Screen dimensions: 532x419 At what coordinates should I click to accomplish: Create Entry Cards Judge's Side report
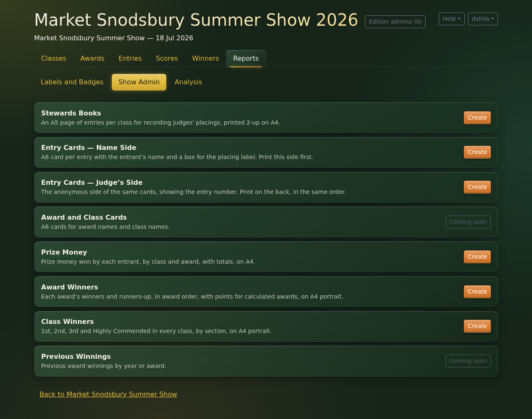pyautogui.click(x=477, y=187)
